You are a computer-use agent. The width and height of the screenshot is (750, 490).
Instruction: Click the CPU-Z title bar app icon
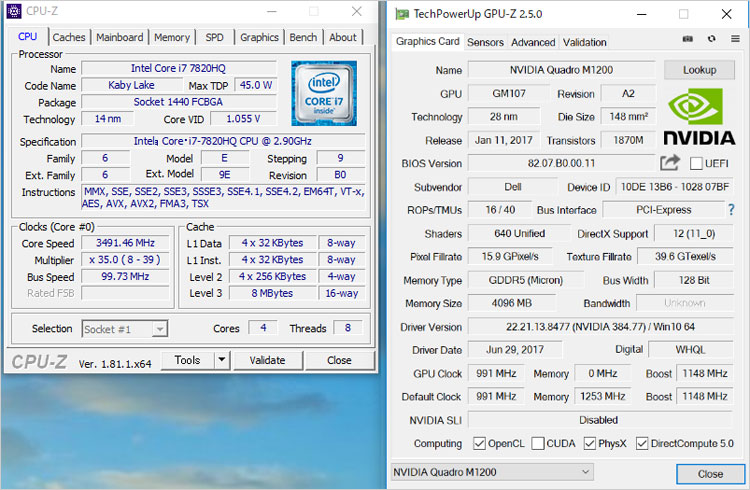tap(14, 11)
